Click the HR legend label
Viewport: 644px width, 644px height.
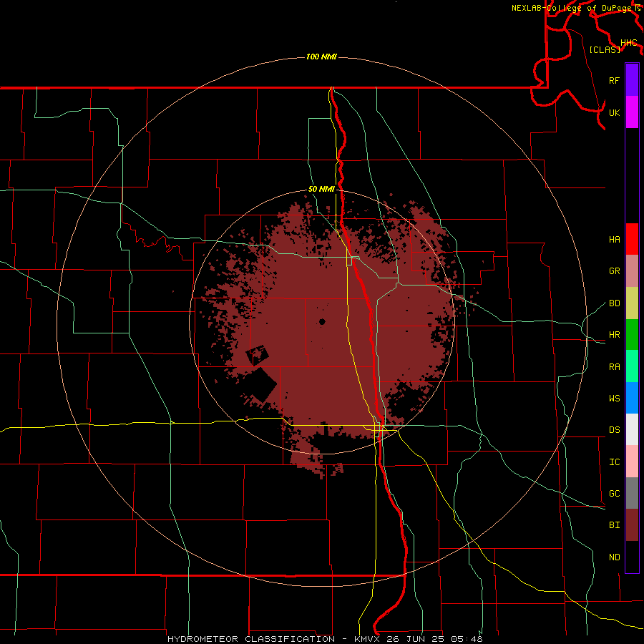(x=614, y=335)
